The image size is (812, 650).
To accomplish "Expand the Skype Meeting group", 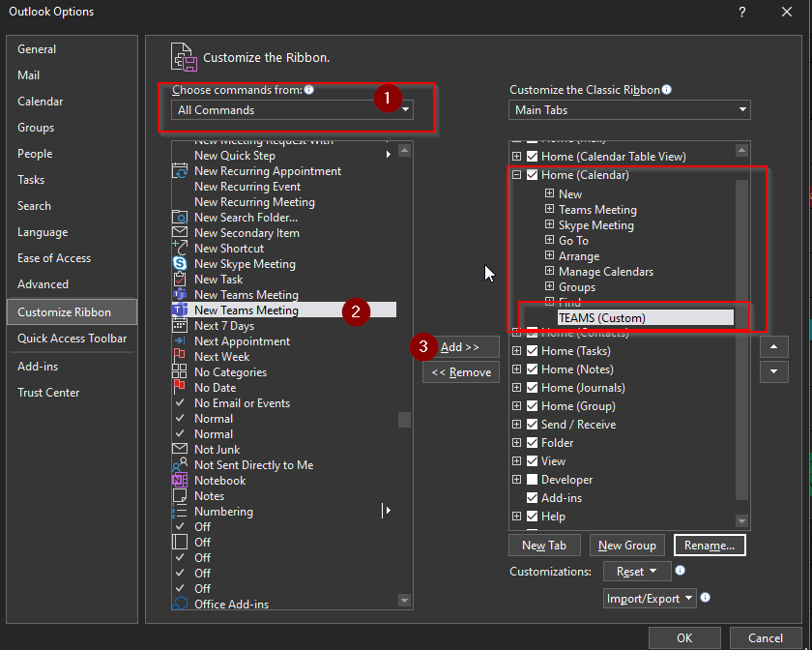I will (549, 224).
